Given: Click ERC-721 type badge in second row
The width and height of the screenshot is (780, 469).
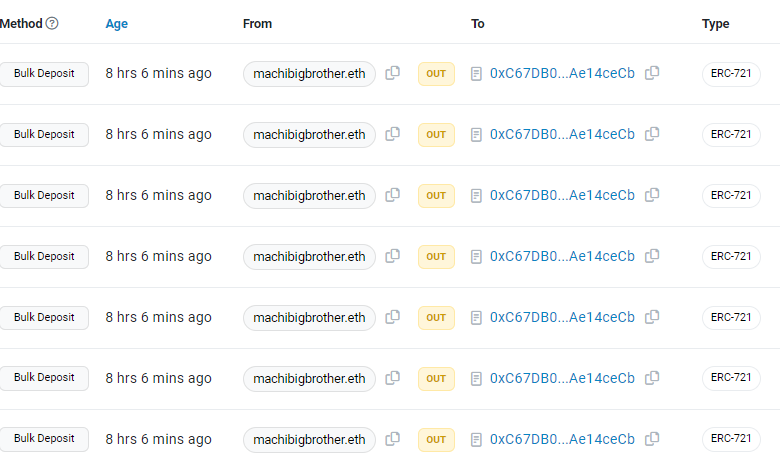Looking at the screenshot, I should click(731, 134).
